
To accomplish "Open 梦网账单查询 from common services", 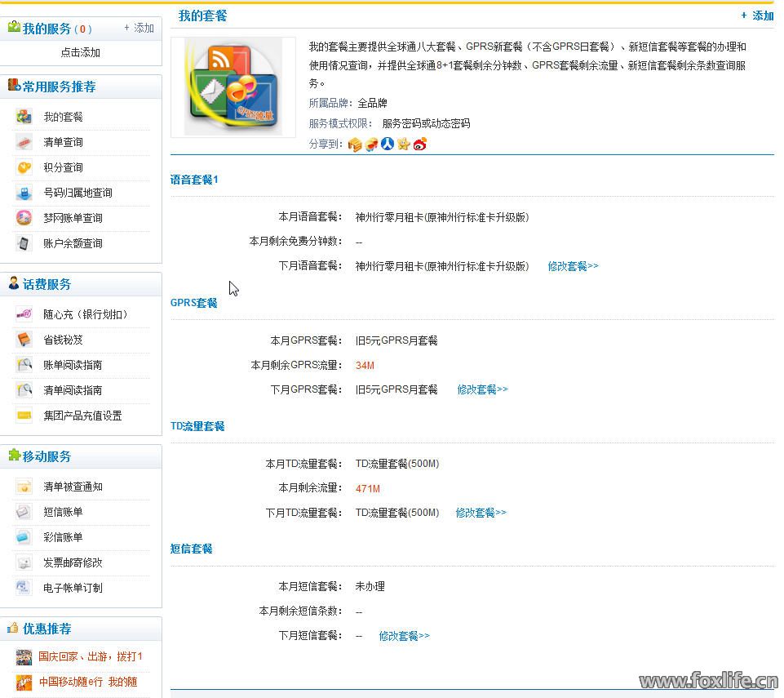I will [x=73, y=218].
